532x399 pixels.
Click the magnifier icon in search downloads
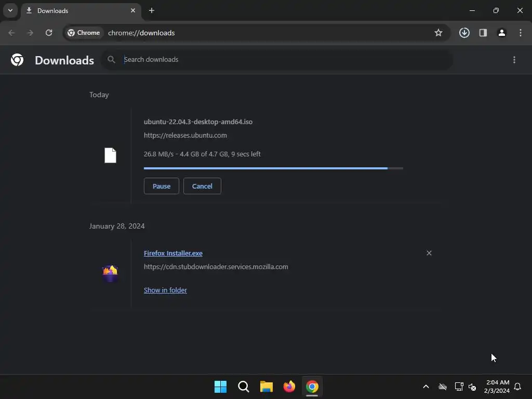(x=111, y=60)
